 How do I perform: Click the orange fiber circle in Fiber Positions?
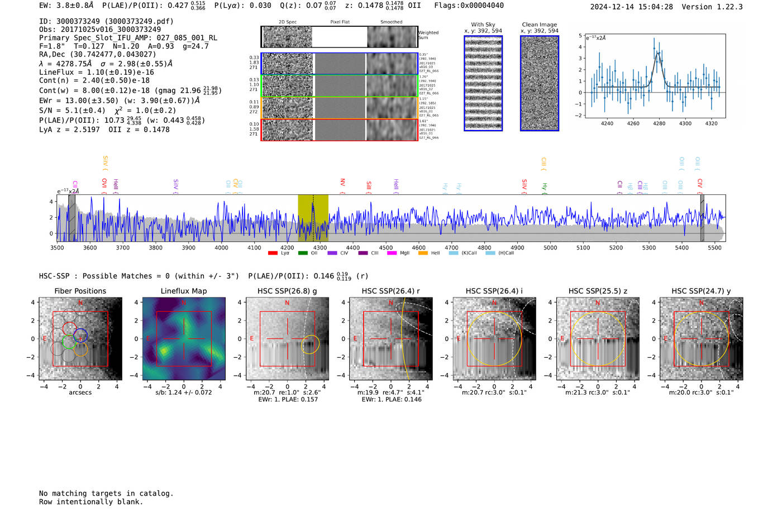pyautogui.click(x=80, y=349)
